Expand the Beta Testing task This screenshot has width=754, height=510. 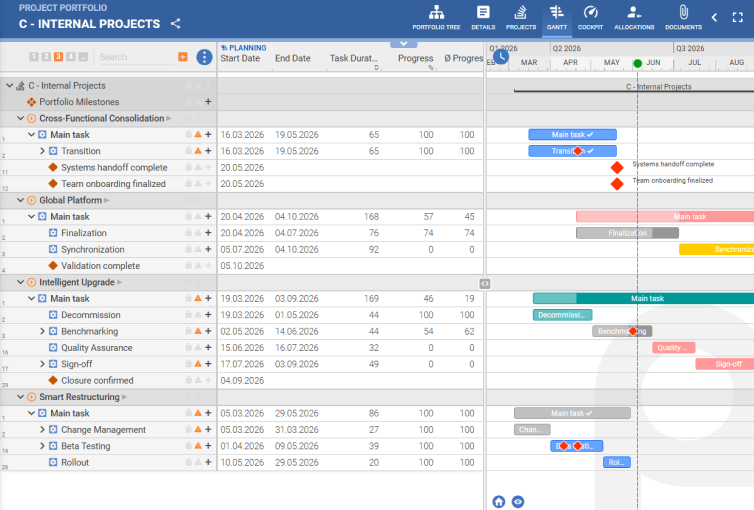42,446
